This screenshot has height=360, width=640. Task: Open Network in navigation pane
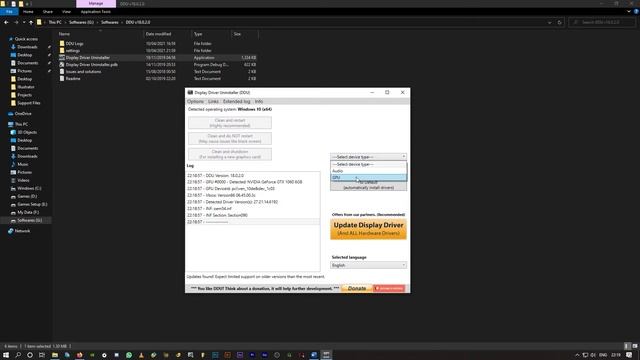pos(22,231)
